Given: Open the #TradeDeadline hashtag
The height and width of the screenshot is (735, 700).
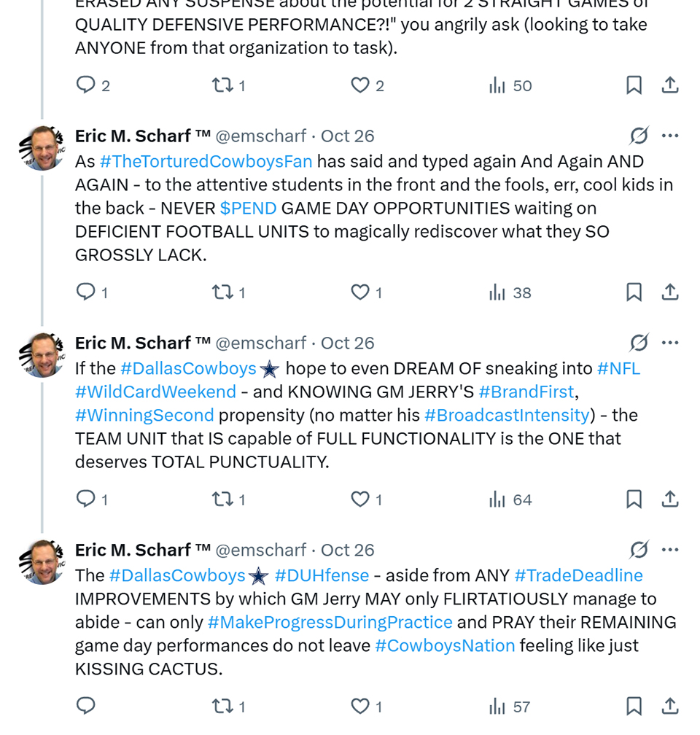Looking at the screenshot, I should [578, 575].
